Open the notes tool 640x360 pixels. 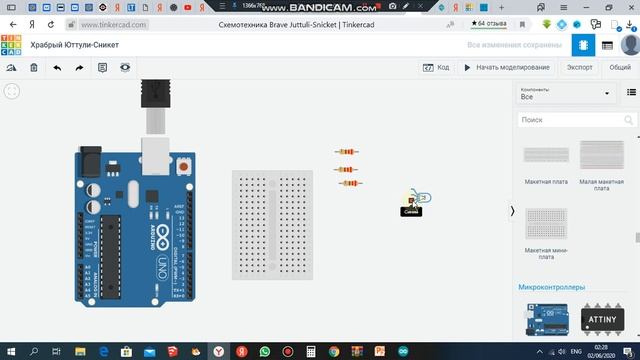point(102,68)
